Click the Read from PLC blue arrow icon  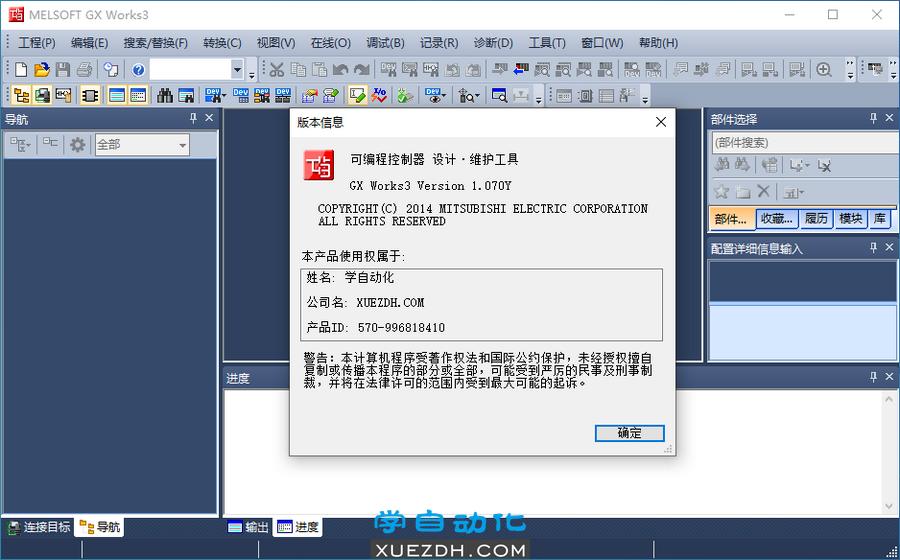[x=521, y=69]
